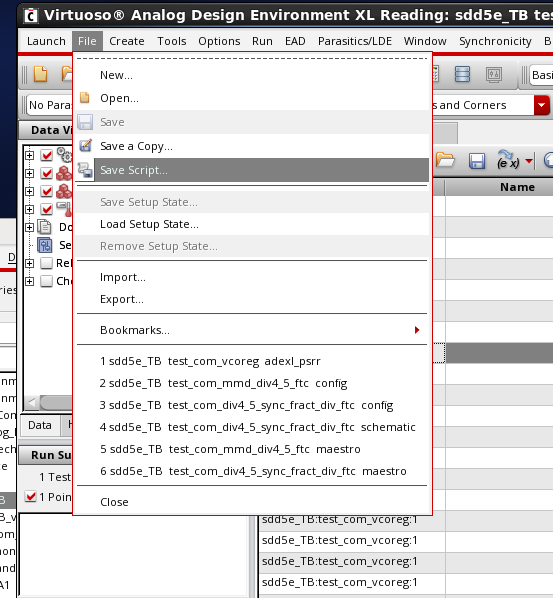The image size is (553, 598).
Task: Click the Virtuoso cadence logo icon in title bar
Action: 31,15
